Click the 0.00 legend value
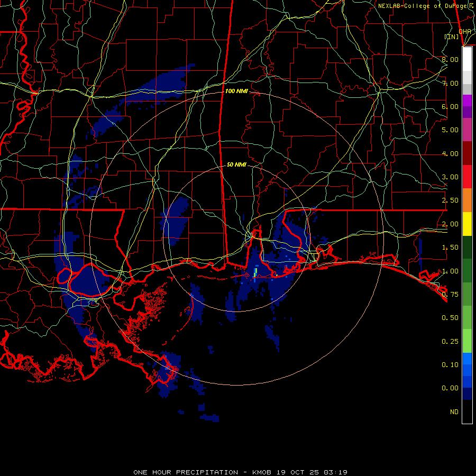Screen dimensions: 476x476 [x=450, y=388]
